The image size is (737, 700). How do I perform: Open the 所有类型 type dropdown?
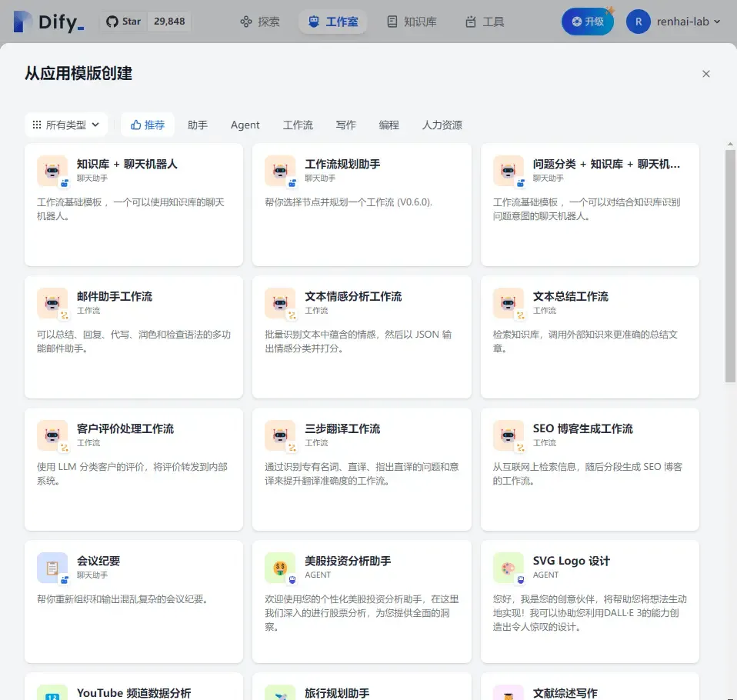66,125
